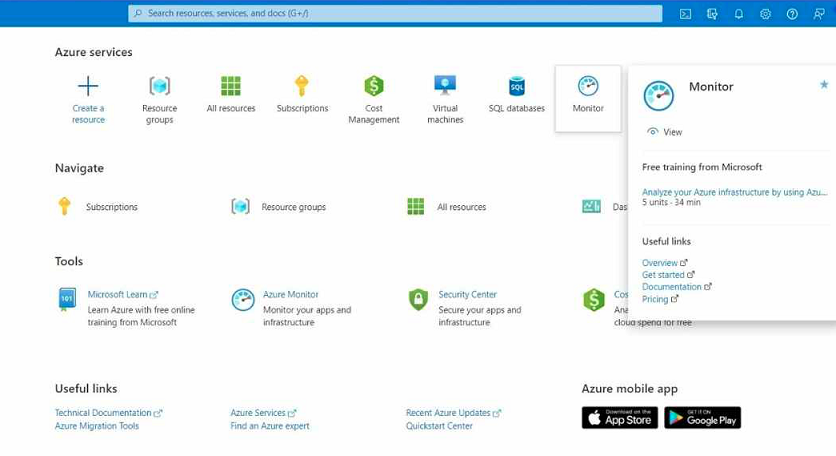Open Azure Migration Tools link
Viewport: 836px width, 456px height.
coord(97,426)
